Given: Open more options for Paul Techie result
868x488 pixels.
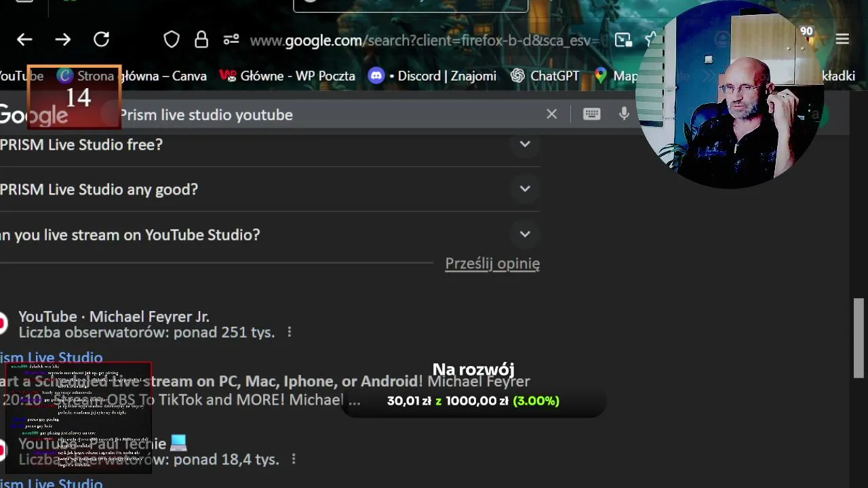Looking at the screenshot, I should 294,459.
